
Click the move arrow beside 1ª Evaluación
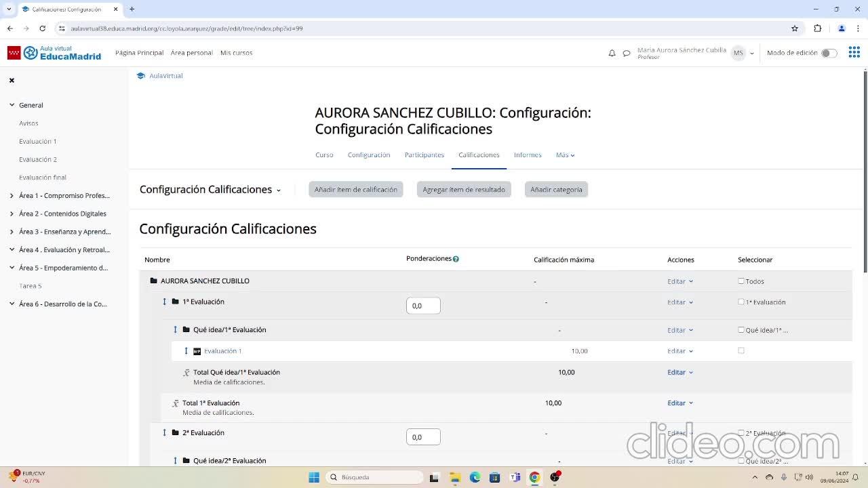click(x=164, y=302)
